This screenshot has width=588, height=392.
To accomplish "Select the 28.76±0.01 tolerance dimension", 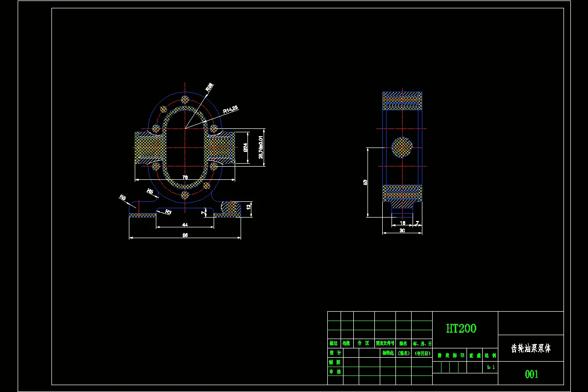I will tap(261, 147).
